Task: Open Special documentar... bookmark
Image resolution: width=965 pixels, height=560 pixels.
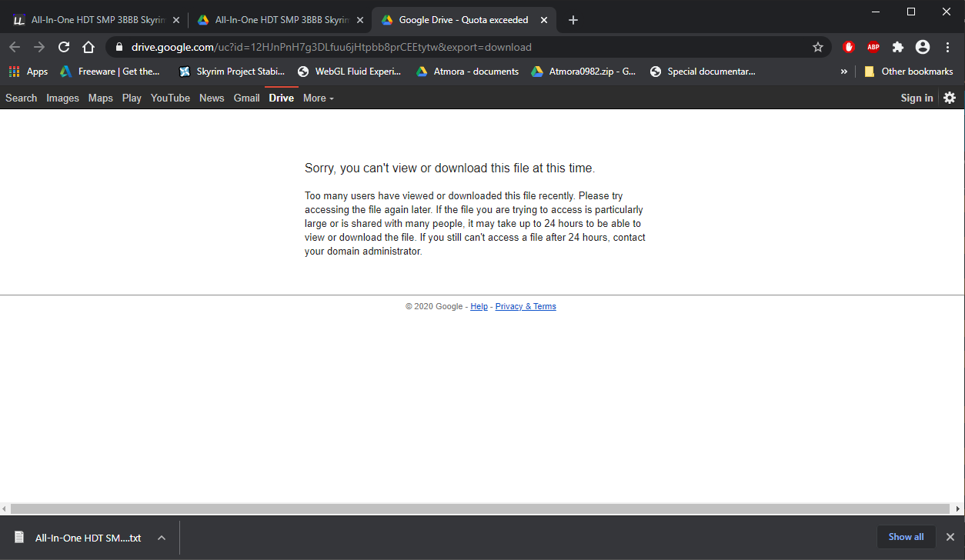Action: [x=703, y=72]
